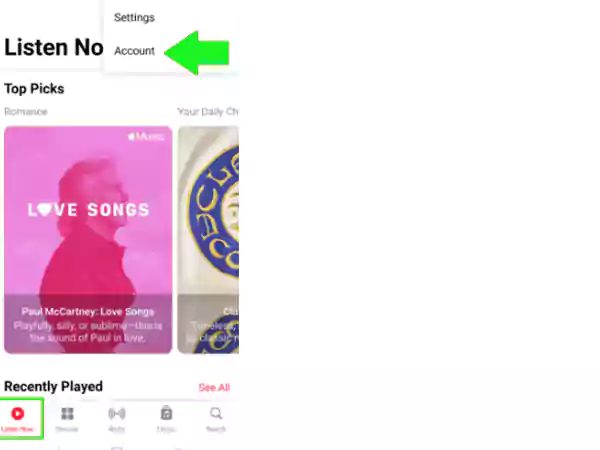
Task: Open Your Daily classical card thumbnail
Action: pyautogui.click(x=209, y=240)
